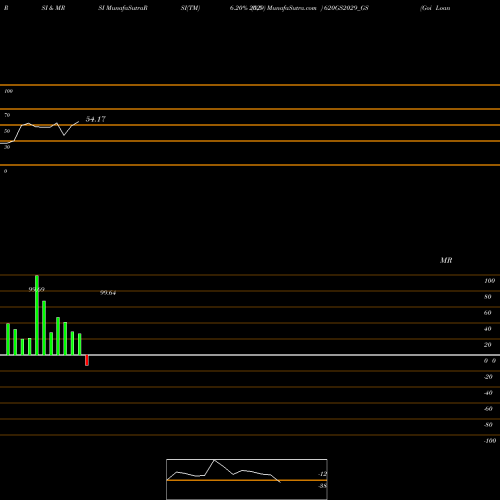Click the Goi Loan header text

click(x=435, y=8)
